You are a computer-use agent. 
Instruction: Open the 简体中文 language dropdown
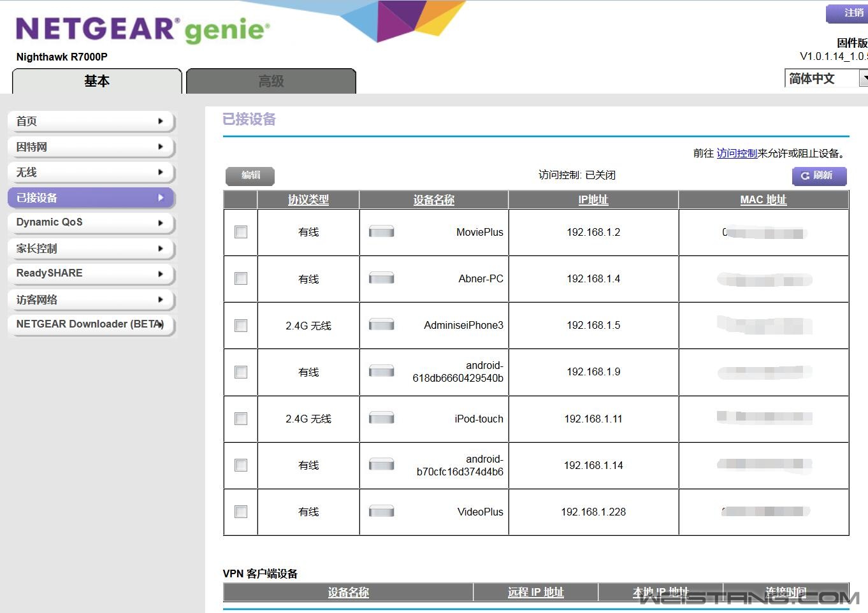click(x=826, y=78)
